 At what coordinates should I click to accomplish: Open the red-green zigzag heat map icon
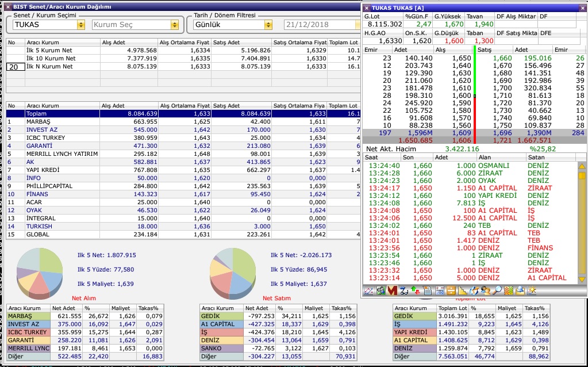pos(509,290)
